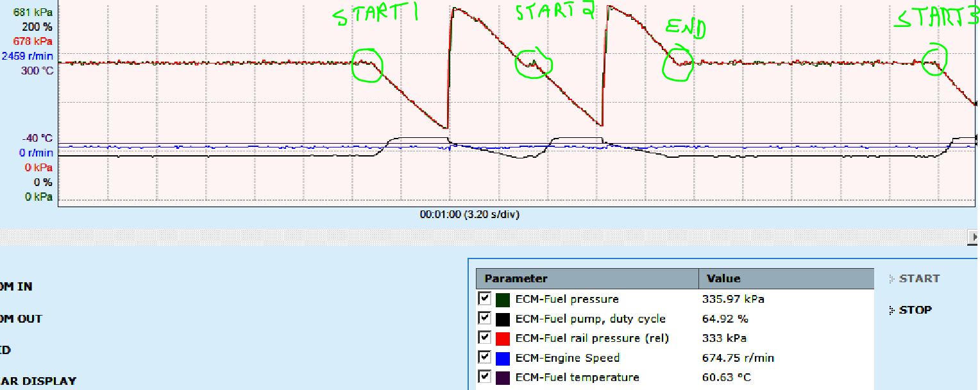980x390 pixels.
Task: Click the purple Fuel temperature color swatch
Action: [503, 377]
